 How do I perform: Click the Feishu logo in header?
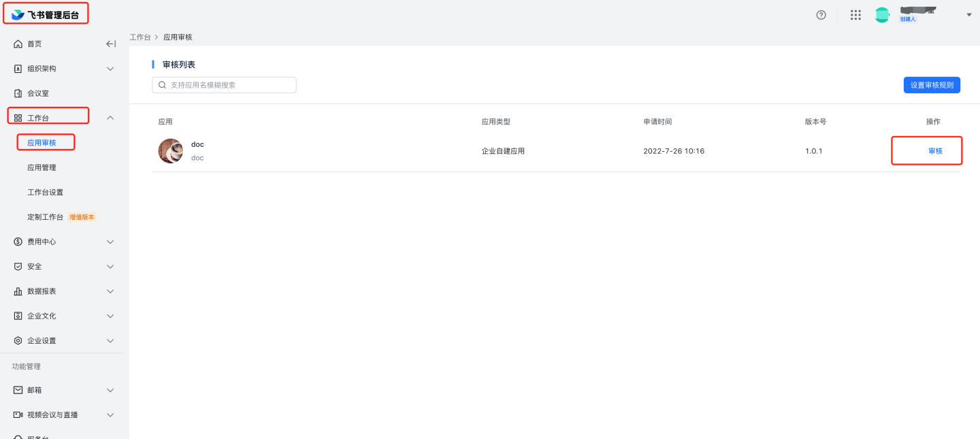(x=18, y=14)
